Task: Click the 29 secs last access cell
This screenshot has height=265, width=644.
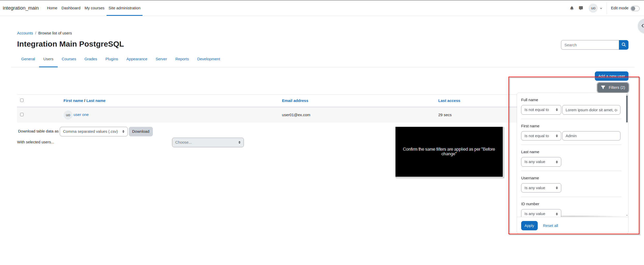Action: [x=445, y=115]
